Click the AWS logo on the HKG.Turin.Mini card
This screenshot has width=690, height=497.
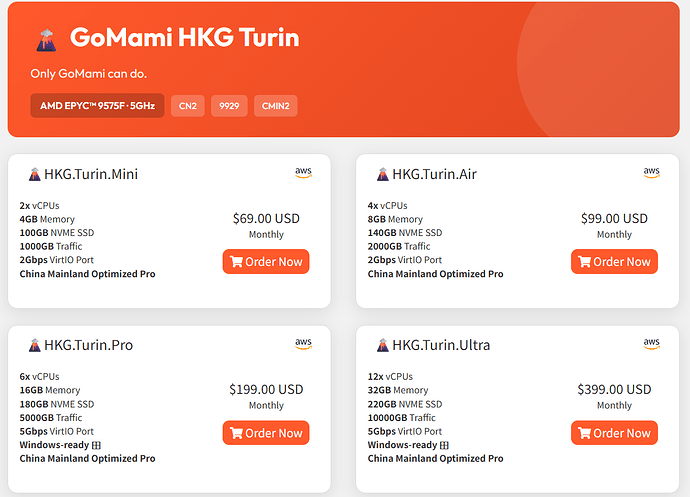pyautogui.click(x=303, y=173)
